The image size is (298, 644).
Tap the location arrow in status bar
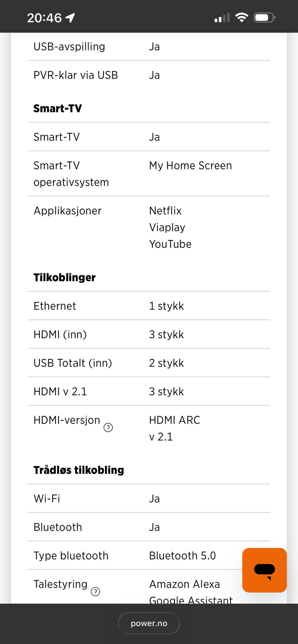click(70, 18)
